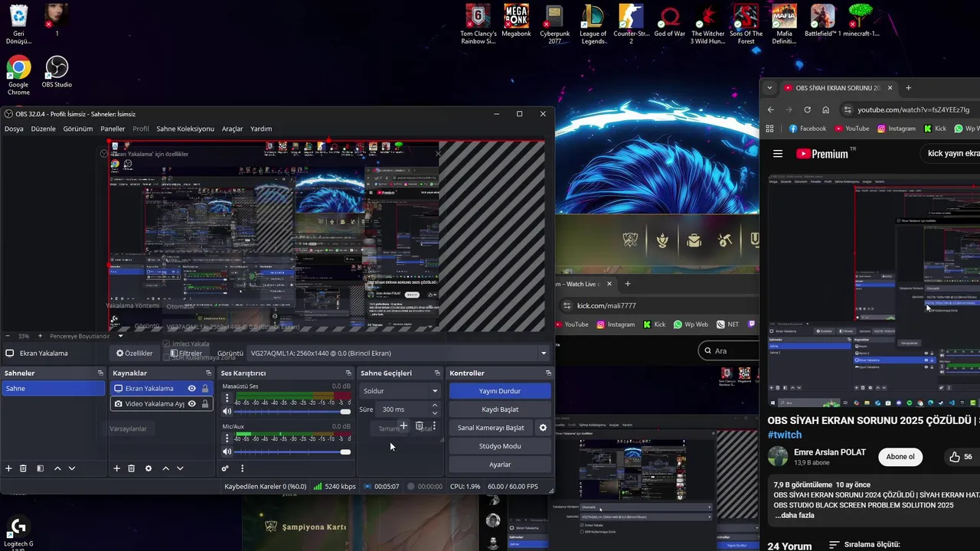Open OBS Studio desktop icon
980x551 pixels.
57,72
